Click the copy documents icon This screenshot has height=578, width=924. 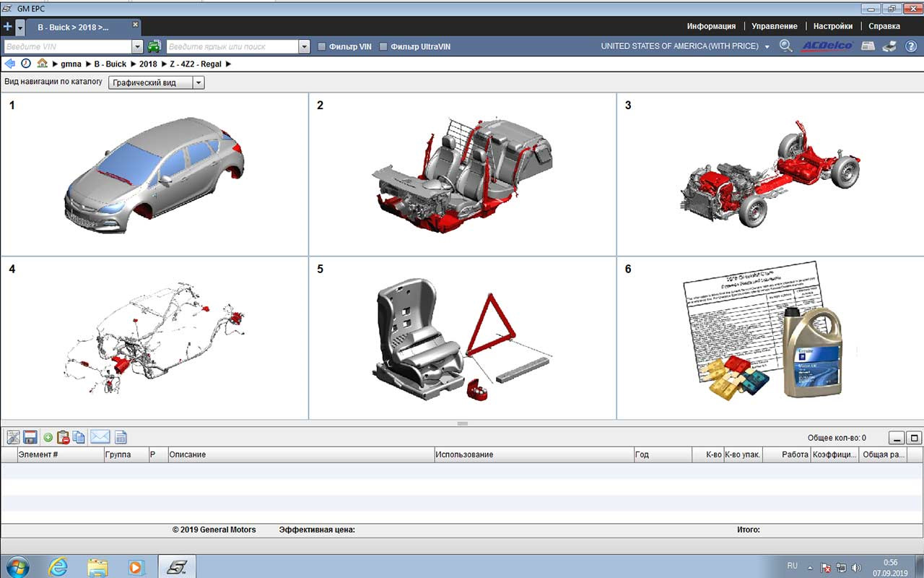79,437
